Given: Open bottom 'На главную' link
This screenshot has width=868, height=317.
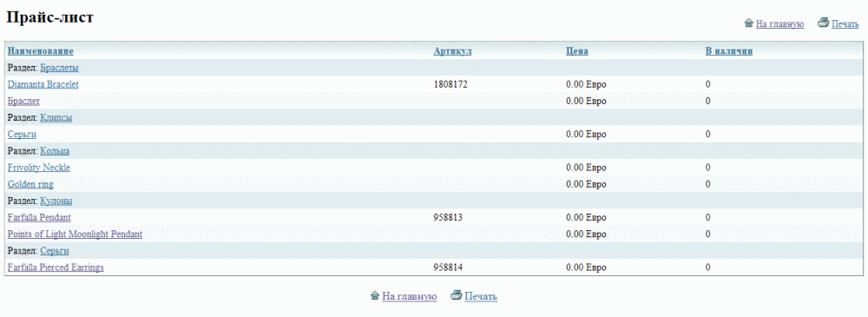Looking at the screenshot, I should click(410, 296).
